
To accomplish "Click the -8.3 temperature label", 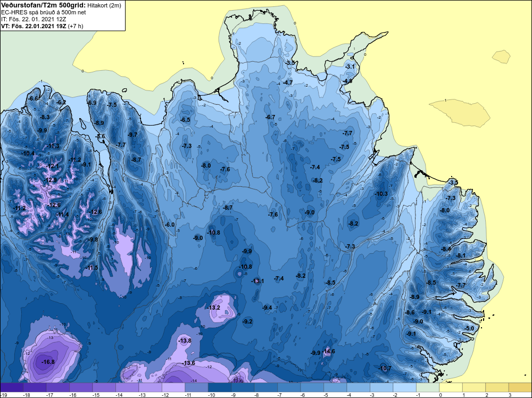I will (45, 117).
